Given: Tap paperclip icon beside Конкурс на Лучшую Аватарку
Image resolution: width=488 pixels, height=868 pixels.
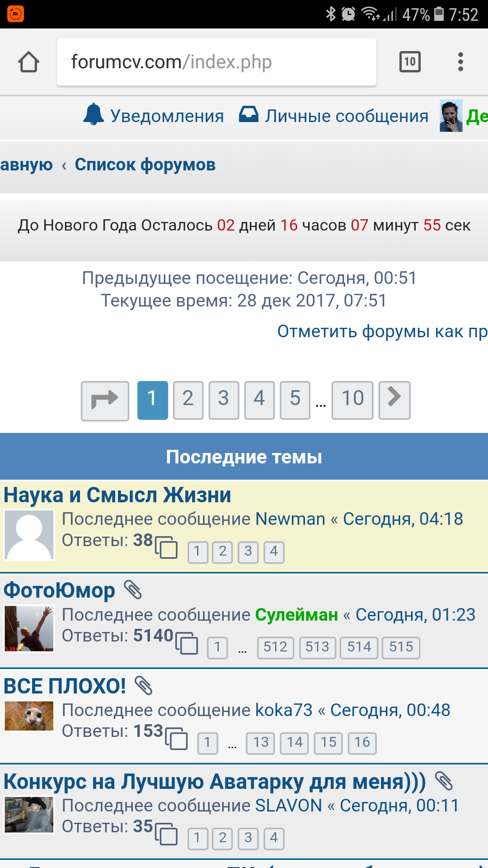Looking at the screenshot, I should 444,781.
